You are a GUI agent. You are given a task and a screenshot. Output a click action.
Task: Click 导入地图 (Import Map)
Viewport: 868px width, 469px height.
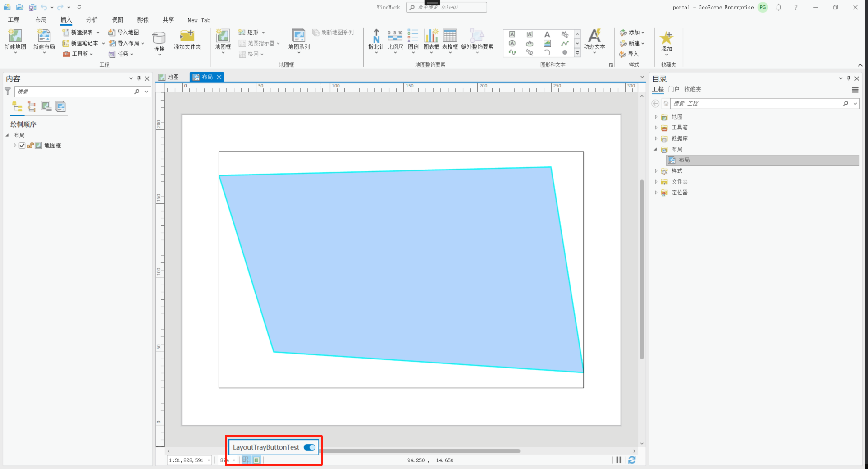coord(123,32)
